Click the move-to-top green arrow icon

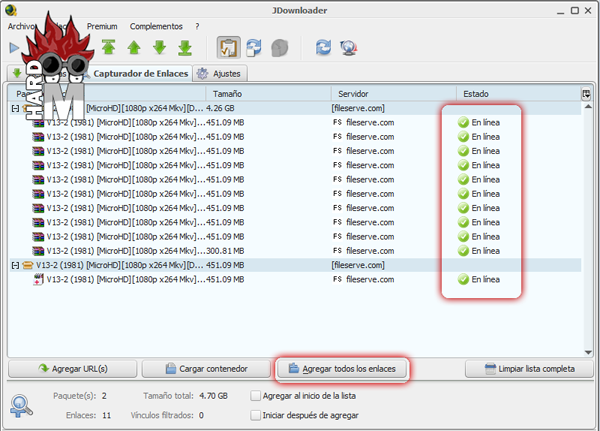(109, 48)
